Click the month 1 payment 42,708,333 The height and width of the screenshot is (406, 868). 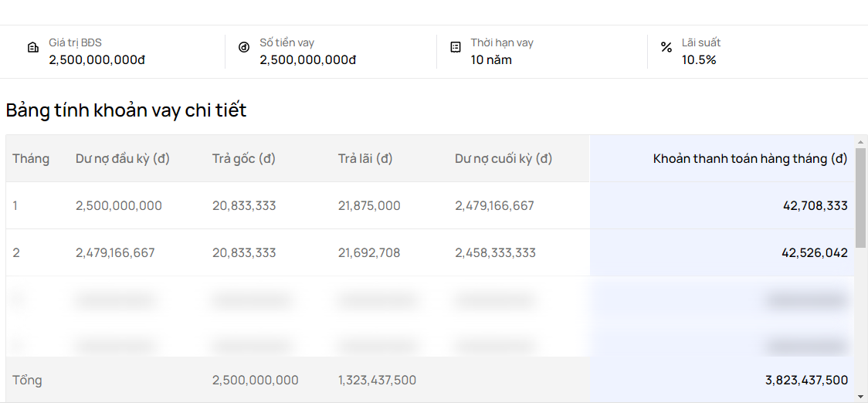coord(814,206)
